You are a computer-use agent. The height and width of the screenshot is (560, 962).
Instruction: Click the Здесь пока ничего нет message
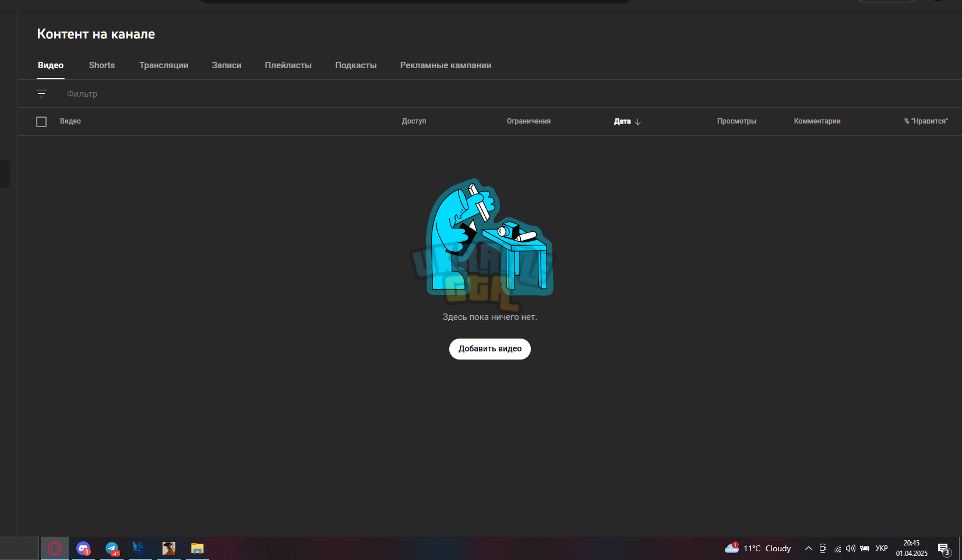[490, 317]
